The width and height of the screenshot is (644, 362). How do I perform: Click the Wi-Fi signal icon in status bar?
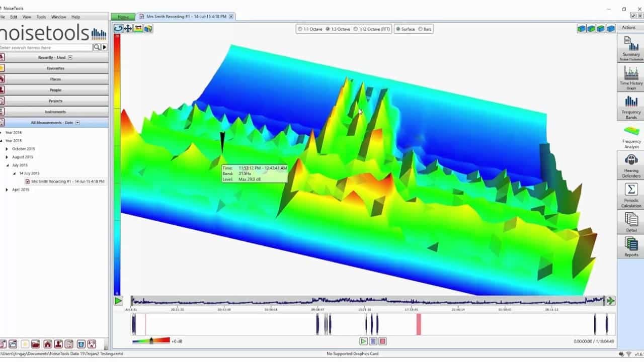[629, 354]
